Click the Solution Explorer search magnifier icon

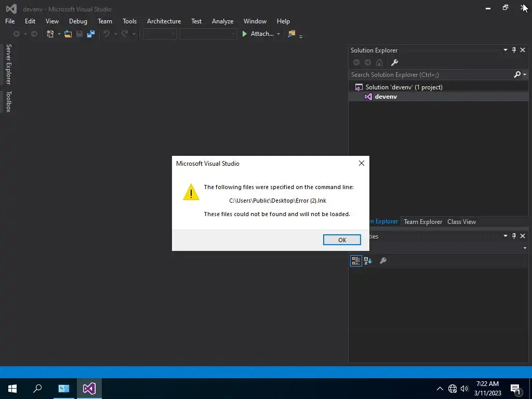click(517, 75)
